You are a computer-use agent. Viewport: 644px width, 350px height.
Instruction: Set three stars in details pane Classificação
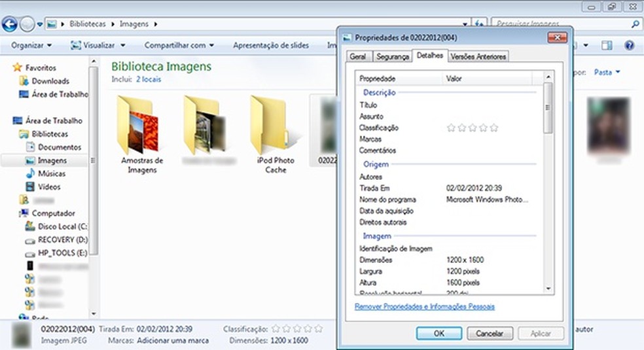[297, 329]
